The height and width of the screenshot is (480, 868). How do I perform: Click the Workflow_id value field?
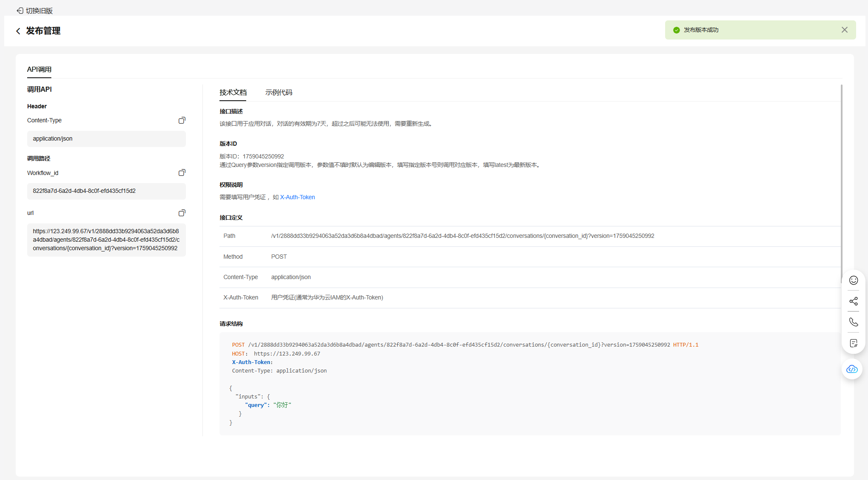106,191
